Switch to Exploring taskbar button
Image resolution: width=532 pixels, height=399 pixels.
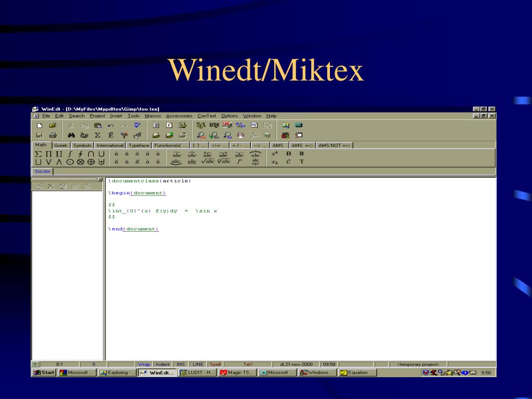(x=117, y=373)
